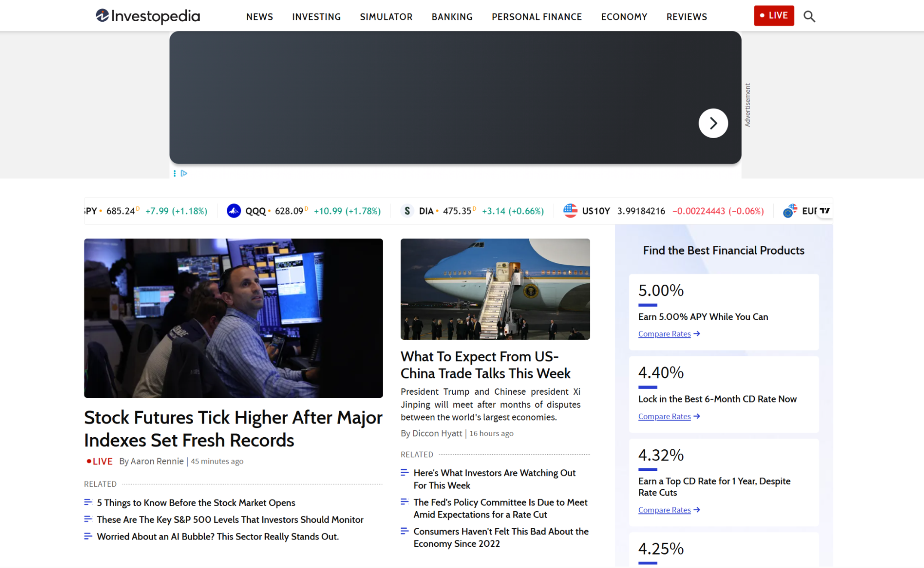The image size is (924, 568).
Task: Open the Personal Finance menu
Action: point(536,17)
